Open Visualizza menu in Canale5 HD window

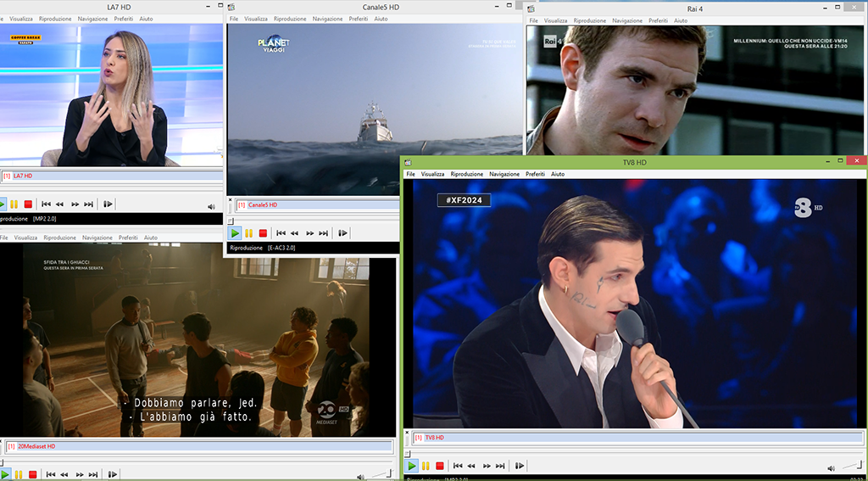(256, 19)
